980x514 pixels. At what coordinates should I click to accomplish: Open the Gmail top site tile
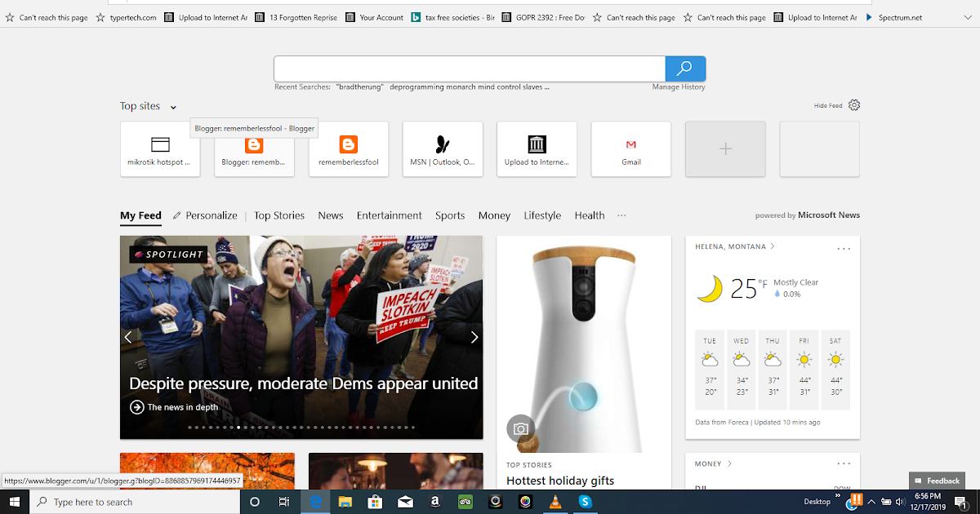click(631, 149)
